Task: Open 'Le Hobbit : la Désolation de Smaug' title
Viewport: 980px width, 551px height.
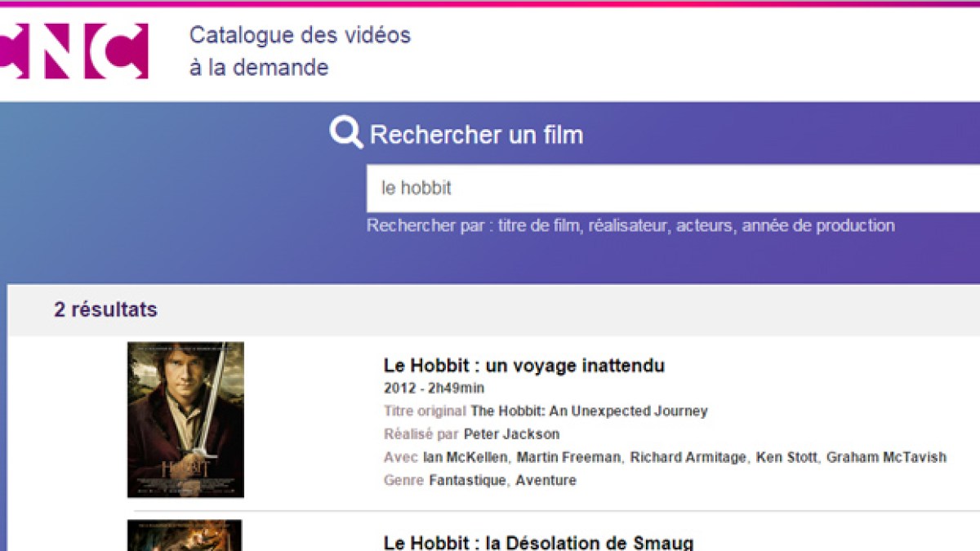Action: click(539, 542)
